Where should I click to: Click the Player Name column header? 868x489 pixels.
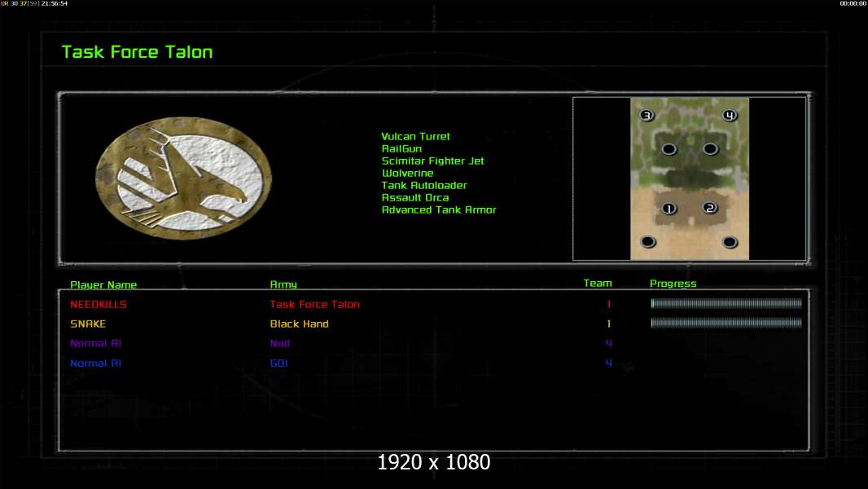click(x=103, y=284)
